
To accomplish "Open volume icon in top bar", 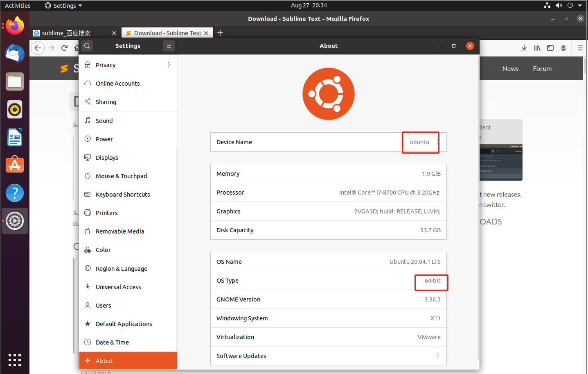I will click(x=559, y=5).
